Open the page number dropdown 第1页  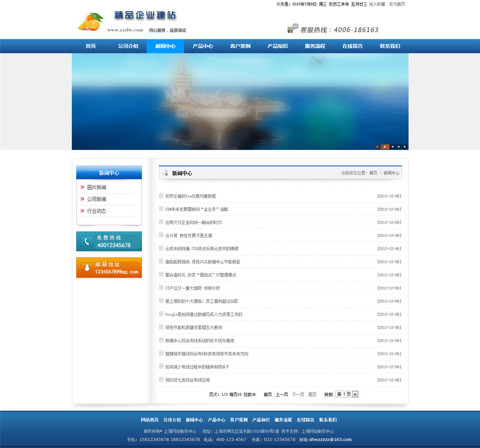(347, 394)
